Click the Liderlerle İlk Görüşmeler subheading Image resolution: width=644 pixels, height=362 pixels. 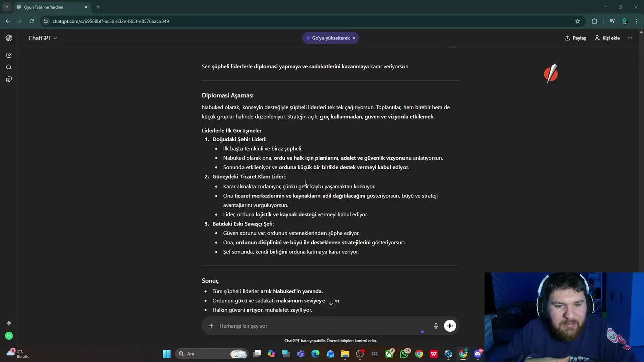coord(231,131)
